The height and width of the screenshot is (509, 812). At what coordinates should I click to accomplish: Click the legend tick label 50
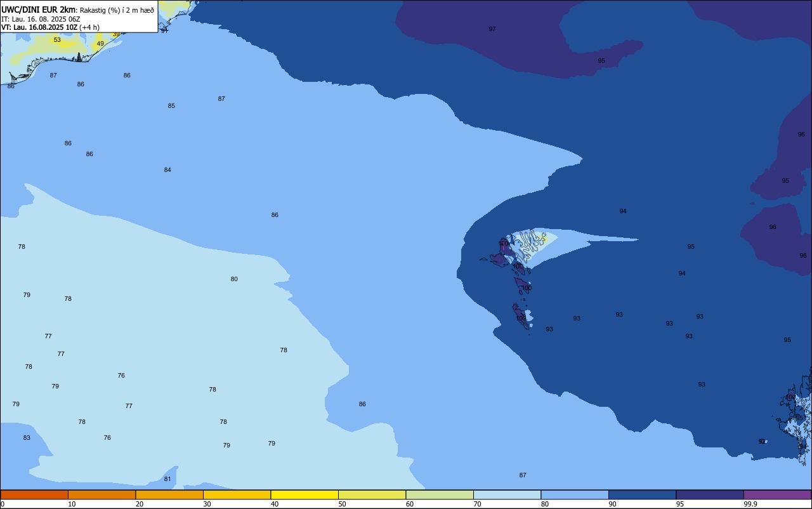pos(342,504)
